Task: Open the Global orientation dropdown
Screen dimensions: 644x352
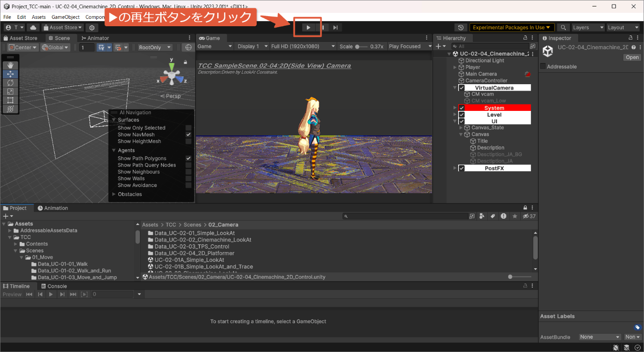Action: coord(55,47)
